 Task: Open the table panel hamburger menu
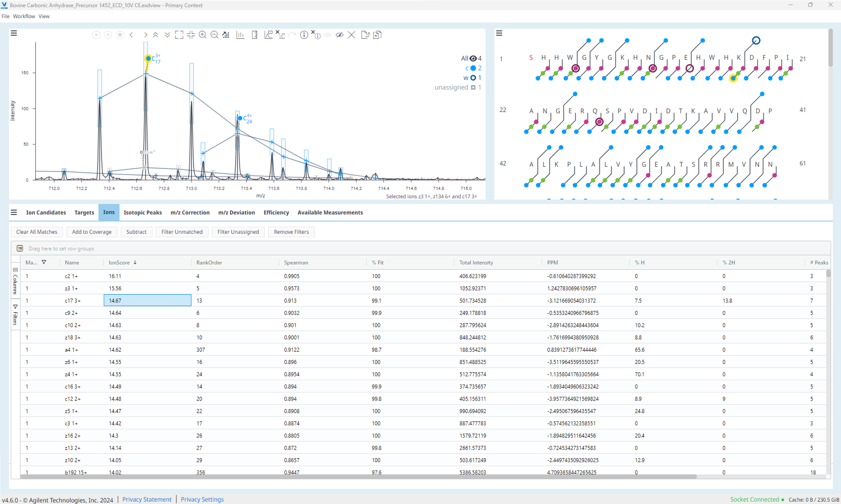coord(14,212)
